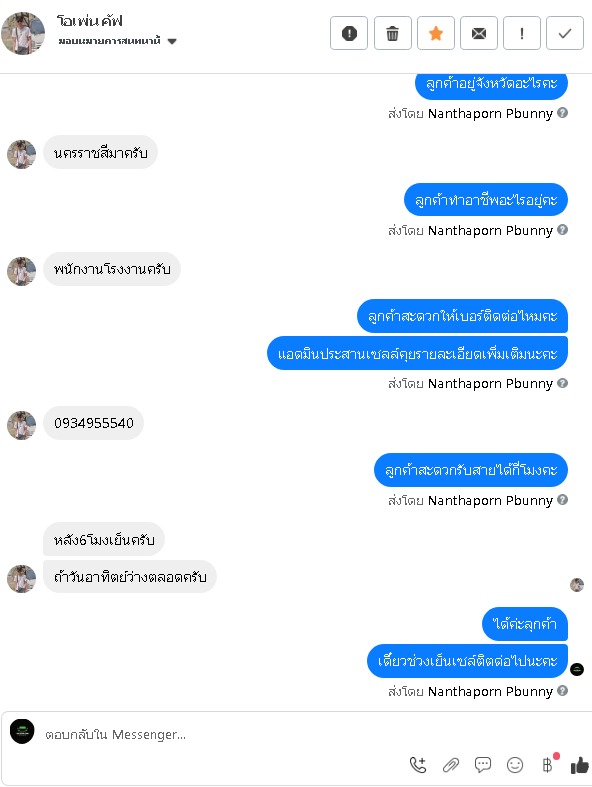Select the phone number 0934955540 message bubble

pos(94,423)
